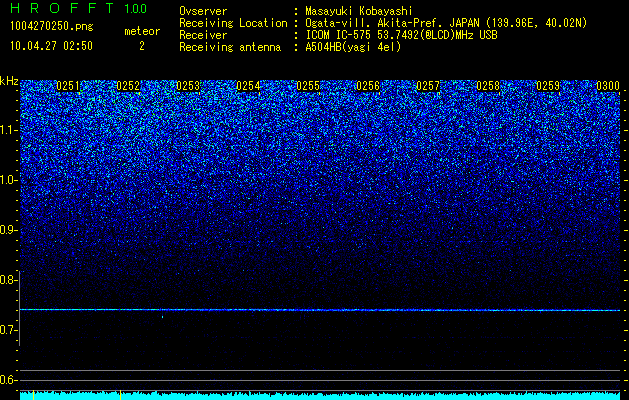Screen dimensions: 629x400
Task: Click the 0253 time marker
Action: pyautogui.click(x=188, y=86)
